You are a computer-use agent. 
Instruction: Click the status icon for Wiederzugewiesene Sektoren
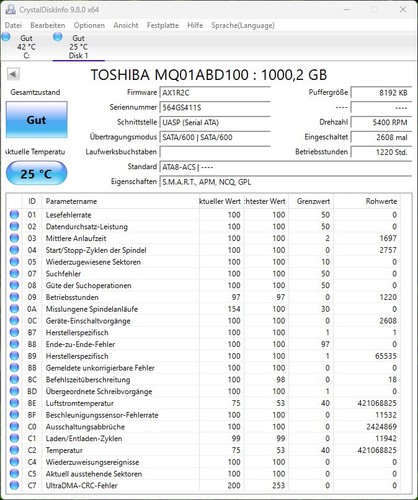14,262
